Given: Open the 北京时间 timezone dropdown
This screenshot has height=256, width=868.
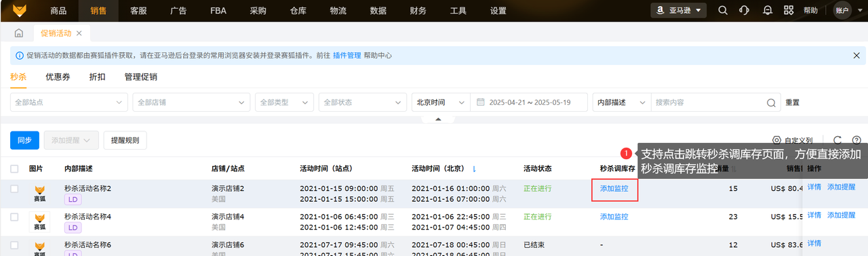Looking at the screenshot, I should (441, 102).
